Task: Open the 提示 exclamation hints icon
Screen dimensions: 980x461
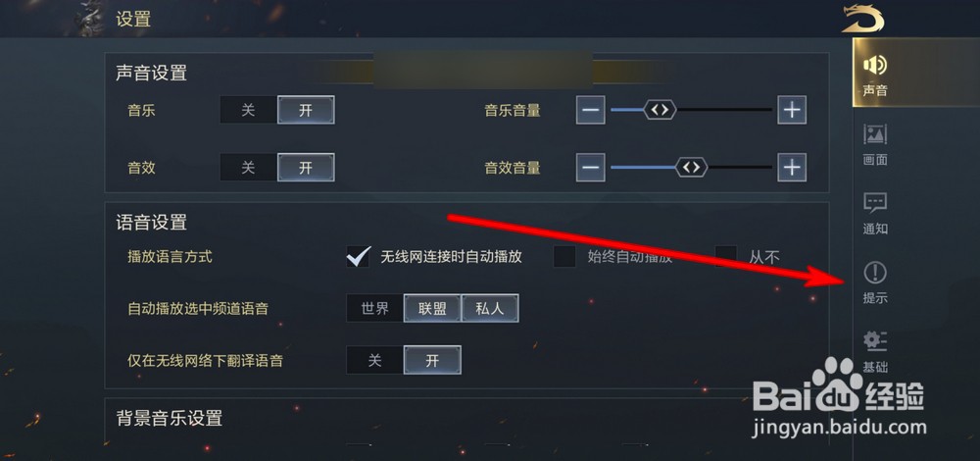Action: point(875,273)
